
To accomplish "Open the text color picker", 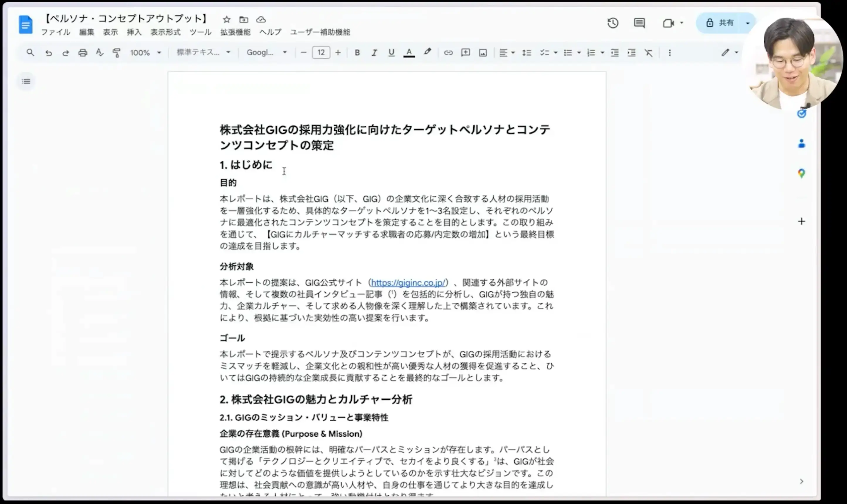I will coord(409,52).
